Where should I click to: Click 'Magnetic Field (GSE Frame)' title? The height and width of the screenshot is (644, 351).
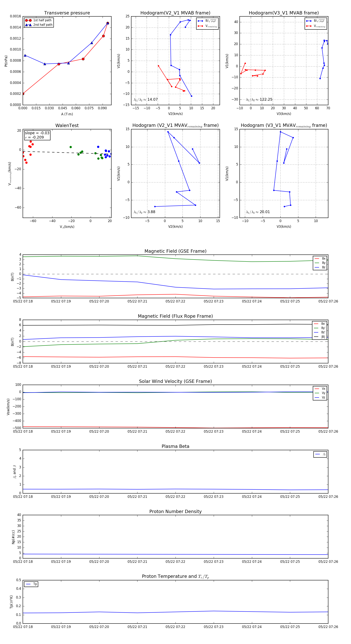point(175,251)
